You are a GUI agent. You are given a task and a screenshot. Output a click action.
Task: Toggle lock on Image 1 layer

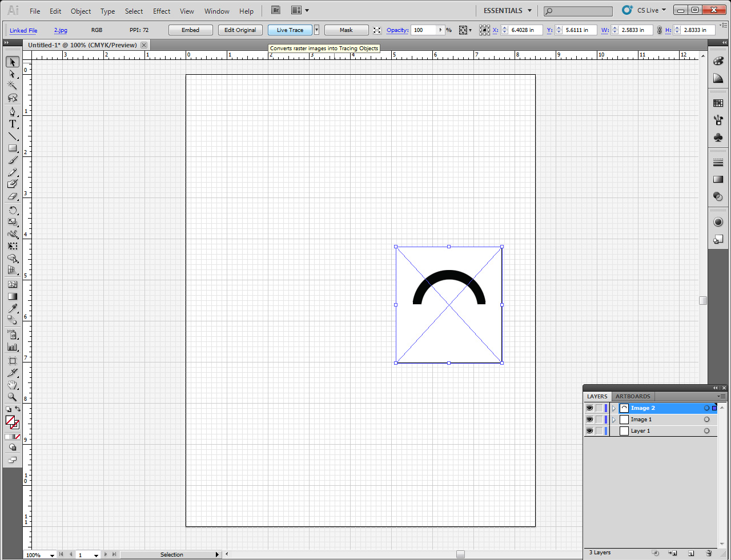(x=599, y=420)
